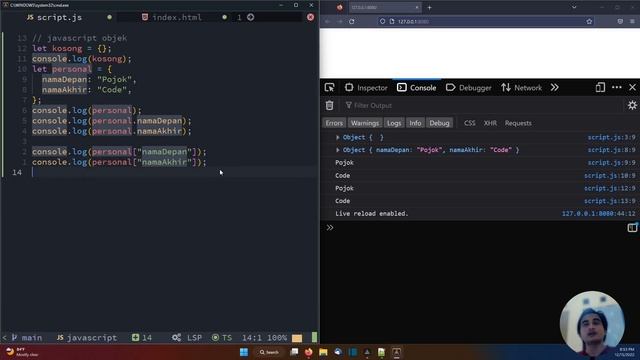This screenshot has height=360, width=640.
Task: Open taskbar Search
Action: coord(269,352)
